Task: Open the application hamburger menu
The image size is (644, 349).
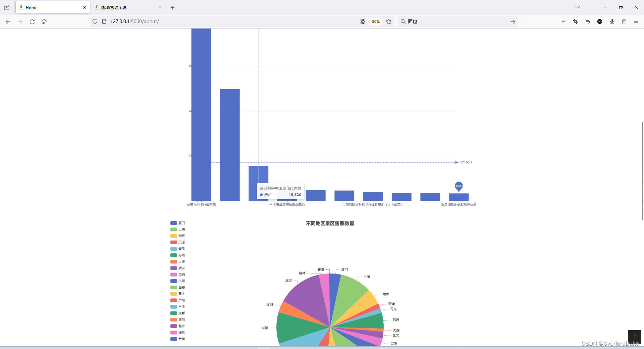Action: click(x=636, y=21)
